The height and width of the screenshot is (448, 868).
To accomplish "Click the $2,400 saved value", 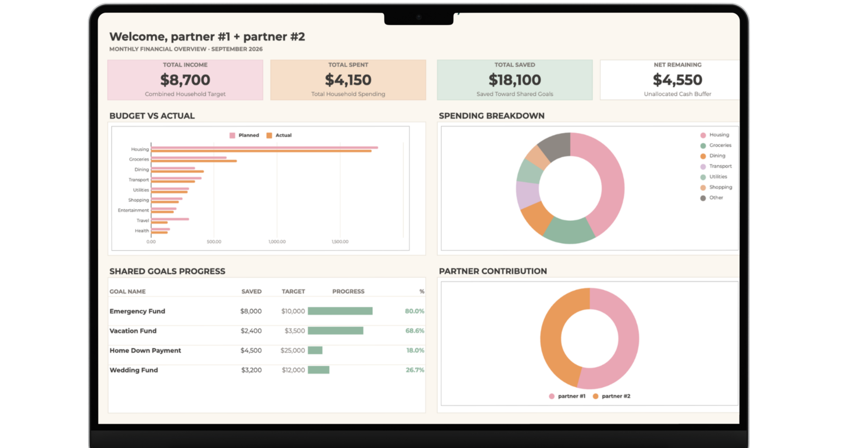I will pyautogui.click(x=251, y=331).
